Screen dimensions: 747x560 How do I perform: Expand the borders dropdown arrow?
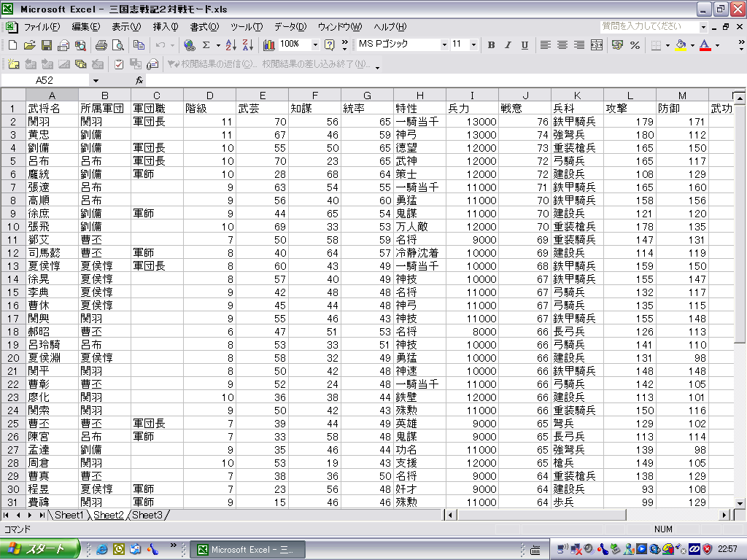point(668,45)
